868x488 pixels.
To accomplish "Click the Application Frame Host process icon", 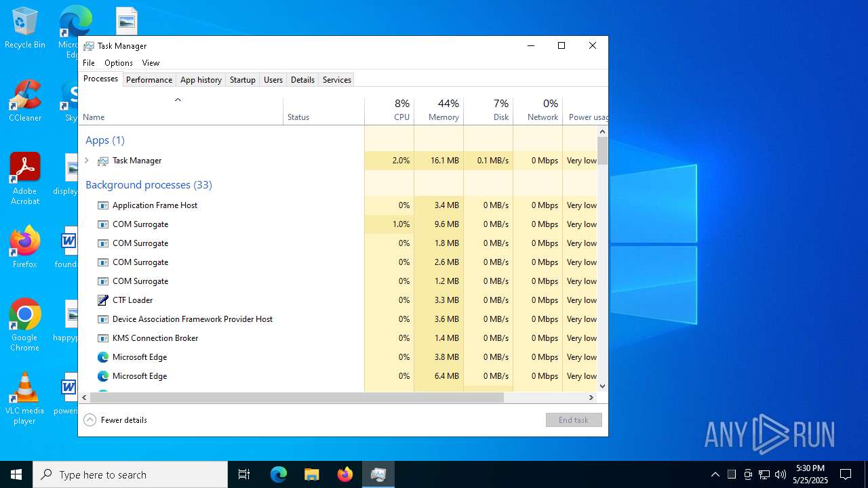I will point(103,205).
